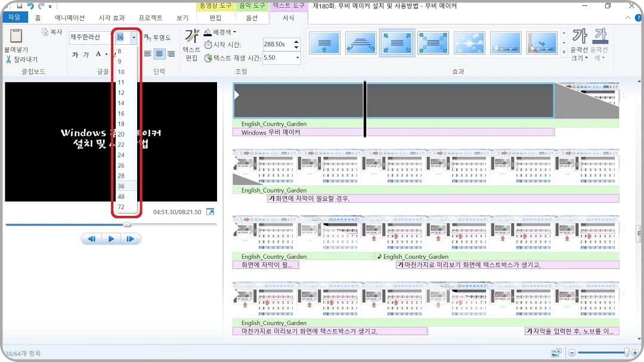This screenshot has width=644, height=362.
Task: Click the zoom out minus icon
Action: click(x=572, y=352)
